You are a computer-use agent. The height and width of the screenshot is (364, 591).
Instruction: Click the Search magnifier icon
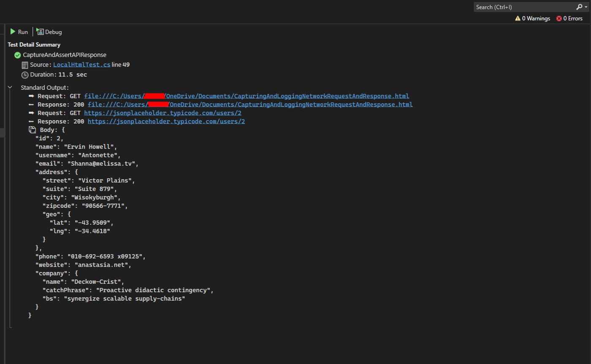pyautogui.click(x=579, y=7)
